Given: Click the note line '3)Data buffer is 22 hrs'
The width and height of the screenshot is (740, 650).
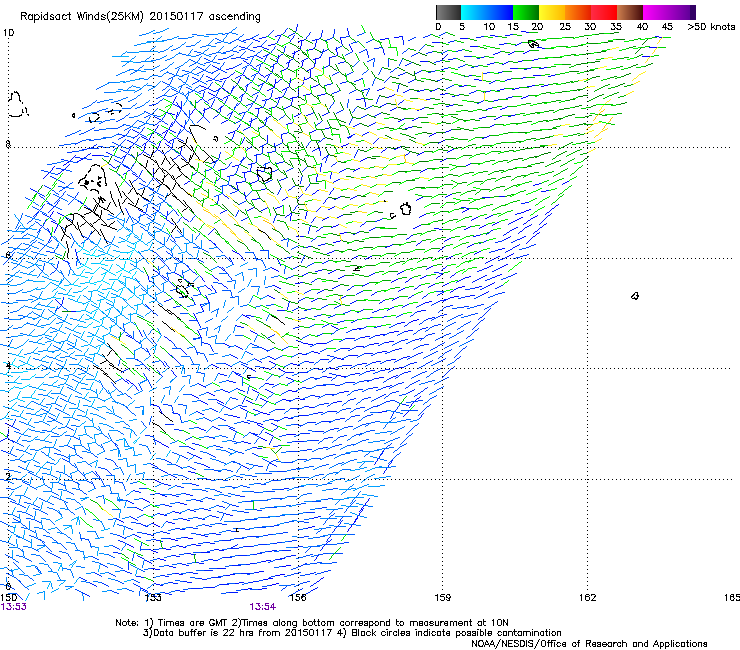Looking at the screenshot, I should (352, 633).
